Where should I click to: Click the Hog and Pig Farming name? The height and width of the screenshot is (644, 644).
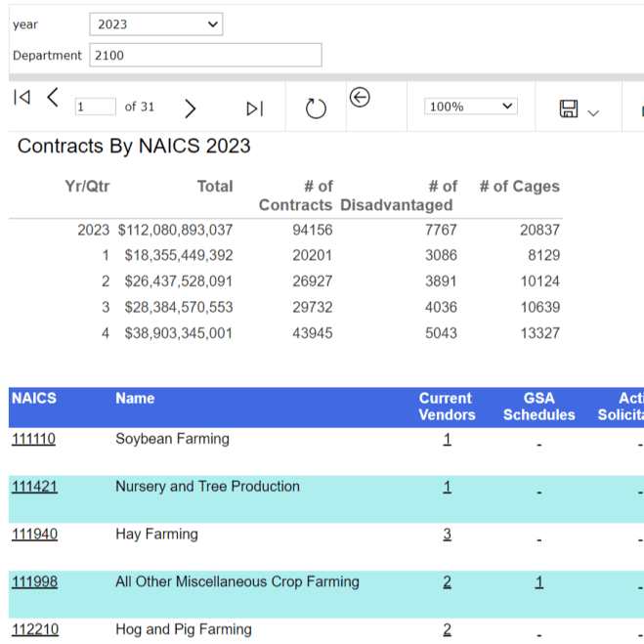pyautogui.click(x=184, y=629)
